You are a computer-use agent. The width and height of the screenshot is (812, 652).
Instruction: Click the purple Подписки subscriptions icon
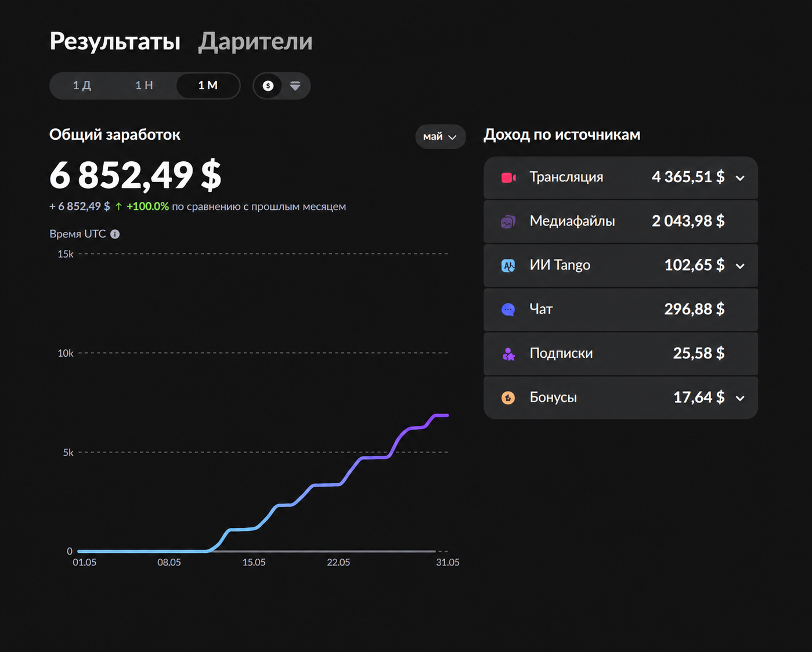click(508, 354)
